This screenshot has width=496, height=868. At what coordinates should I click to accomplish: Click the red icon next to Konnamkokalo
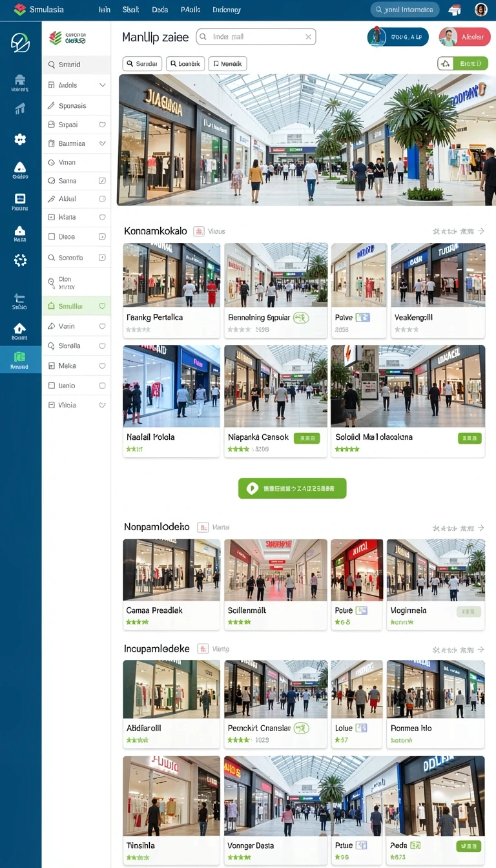(x=199, y=231)
